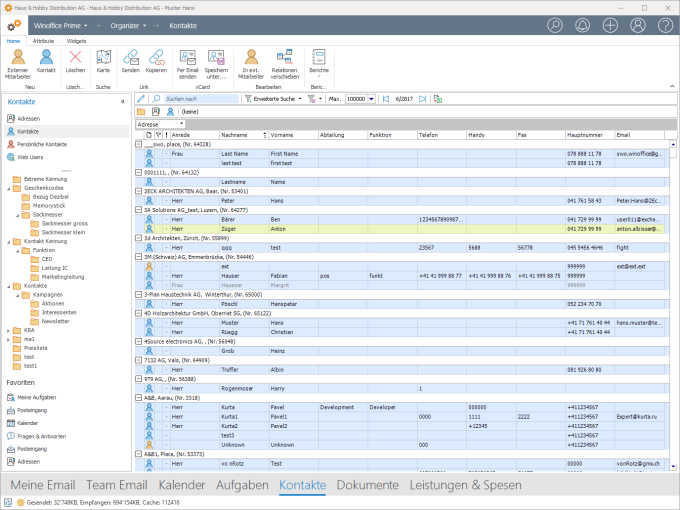Image resolution: width=680 pixels, height=510 pixels.
Task: Send vCard Per Email
Action: (187, 64)
